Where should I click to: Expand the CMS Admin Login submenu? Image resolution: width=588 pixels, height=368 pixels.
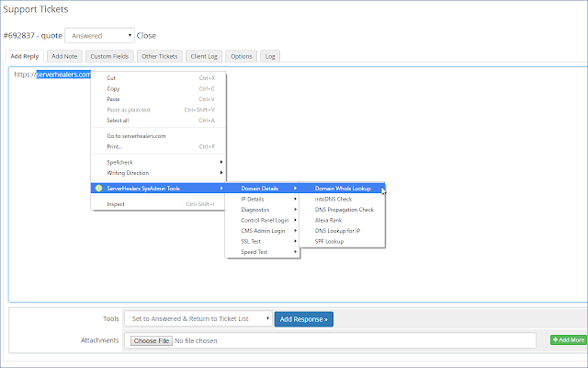click(x=262, y=231)
